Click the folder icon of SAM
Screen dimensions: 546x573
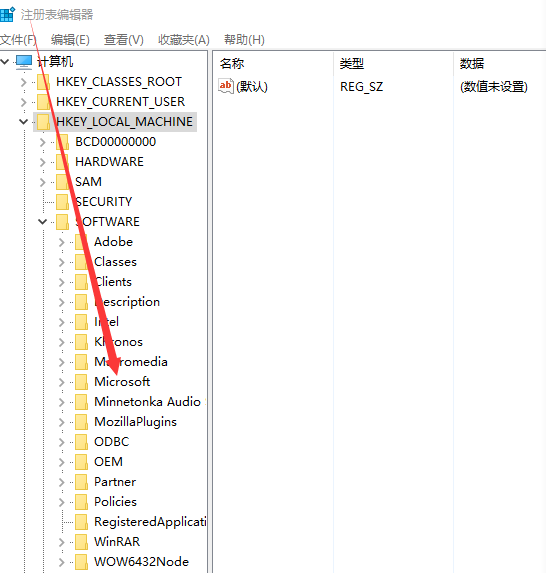coord(62,182)
